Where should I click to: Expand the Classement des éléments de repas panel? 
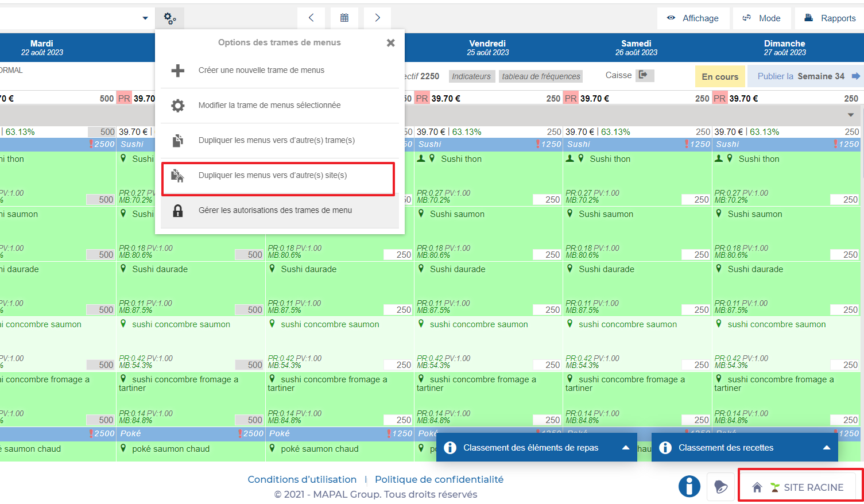pyautogui.click(x=537, y=448)
